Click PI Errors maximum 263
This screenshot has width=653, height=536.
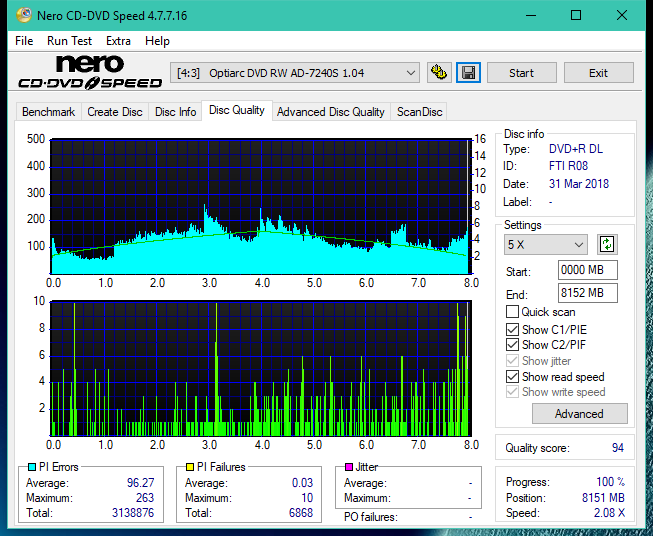tap(145, 498)
